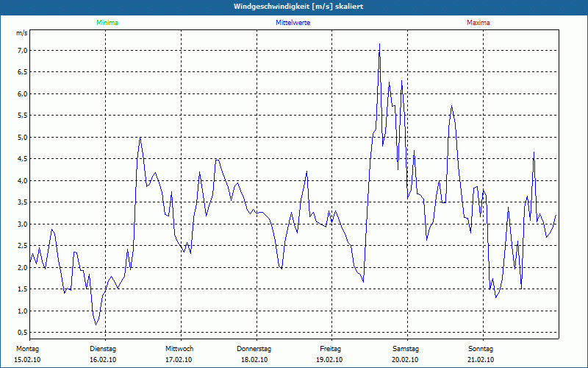Select the 4,0 y-axis value
The width and height of the screenshot is (588, 368).
point(23,180)
